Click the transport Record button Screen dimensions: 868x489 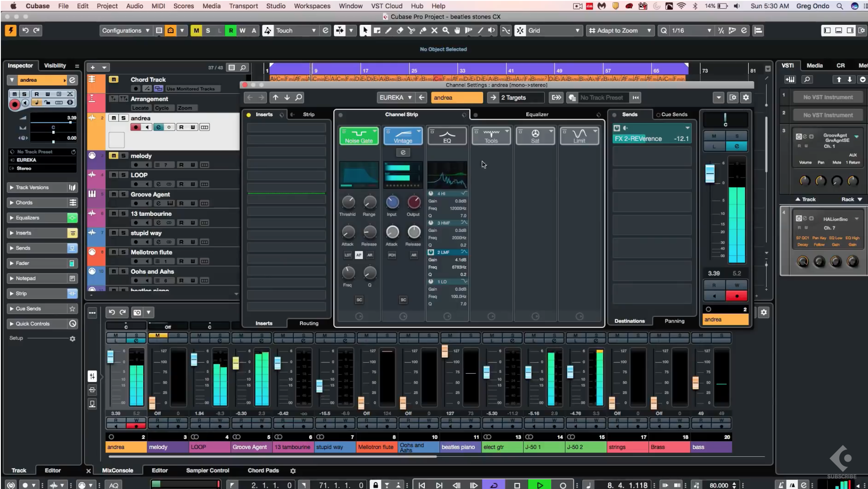click(563, 485)
